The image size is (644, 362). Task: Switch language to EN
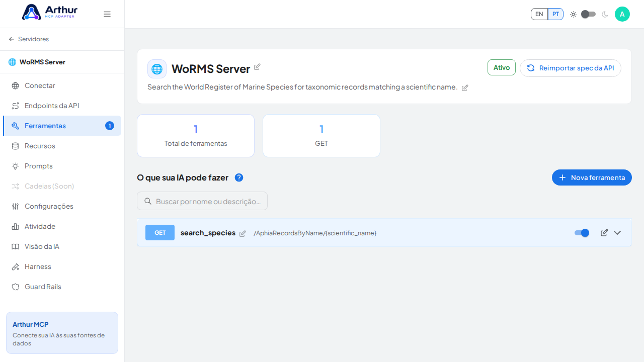(x=539, y=14)
